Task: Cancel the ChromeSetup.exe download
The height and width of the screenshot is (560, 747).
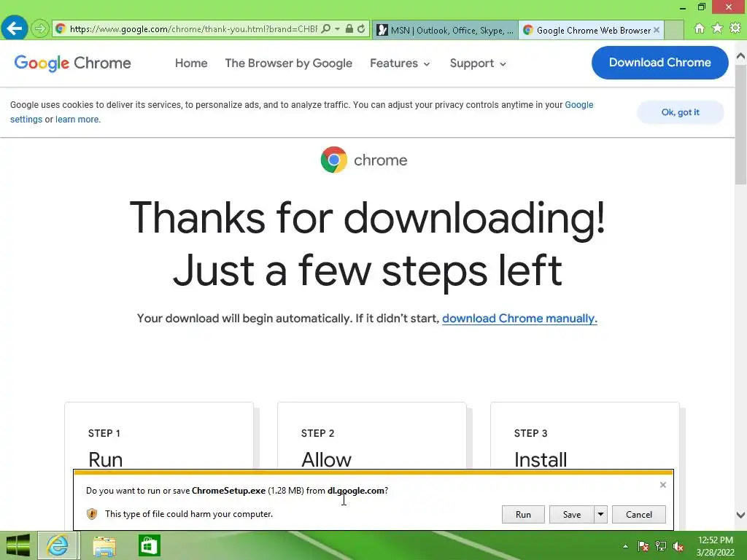Action: tap(639, 514)
